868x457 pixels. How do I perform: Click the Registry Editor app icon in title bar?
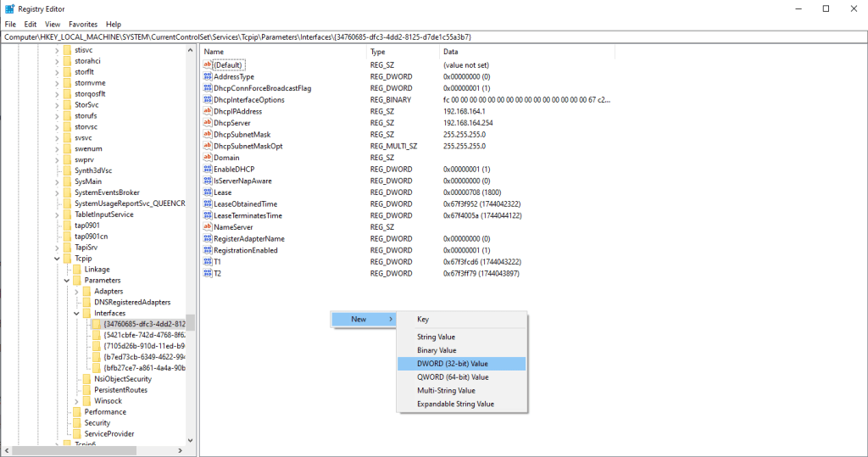pos(9,8)
